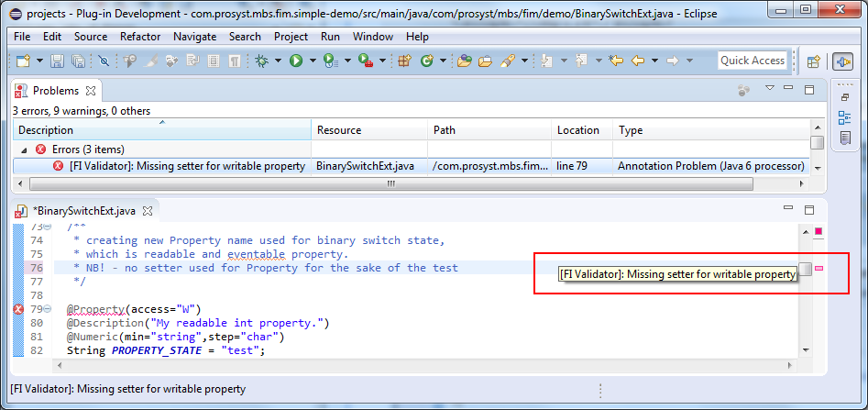
Task: Click the Back navigation arrow icon
Action: tap(638, 61)
